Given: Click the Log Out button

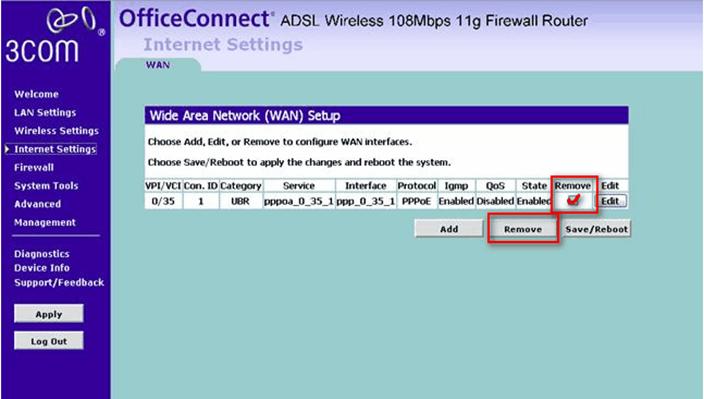Looking at the screenshot, I should [48, 341].
